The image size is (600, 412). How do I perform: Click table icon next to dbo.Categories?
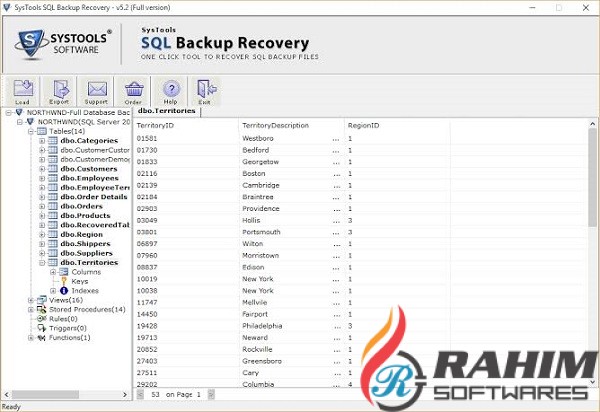53,141
